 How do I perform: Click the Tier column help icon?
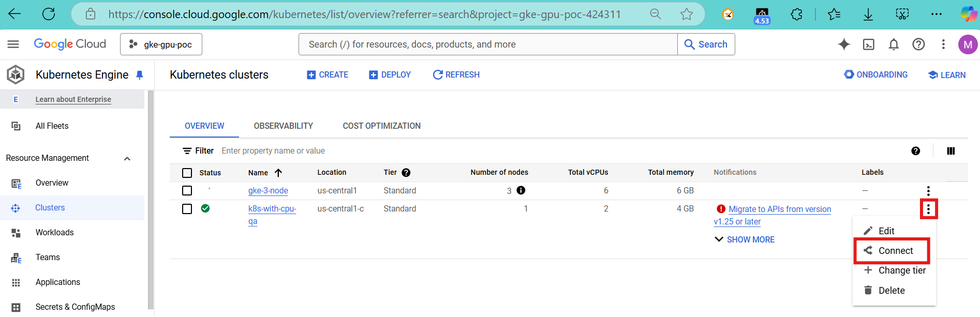[x=406, y=173]
